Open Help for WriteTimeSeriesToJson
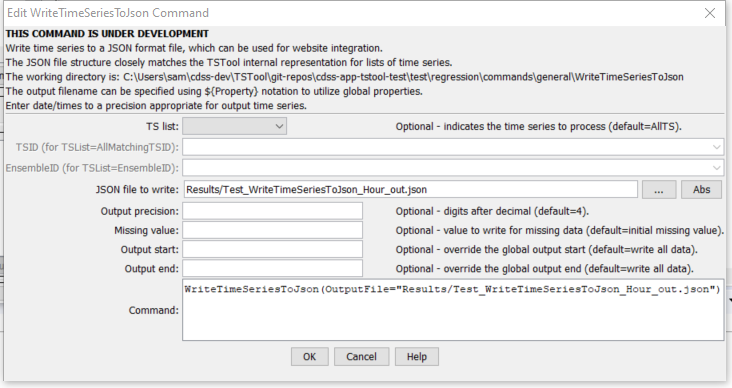 click(416, 357)
